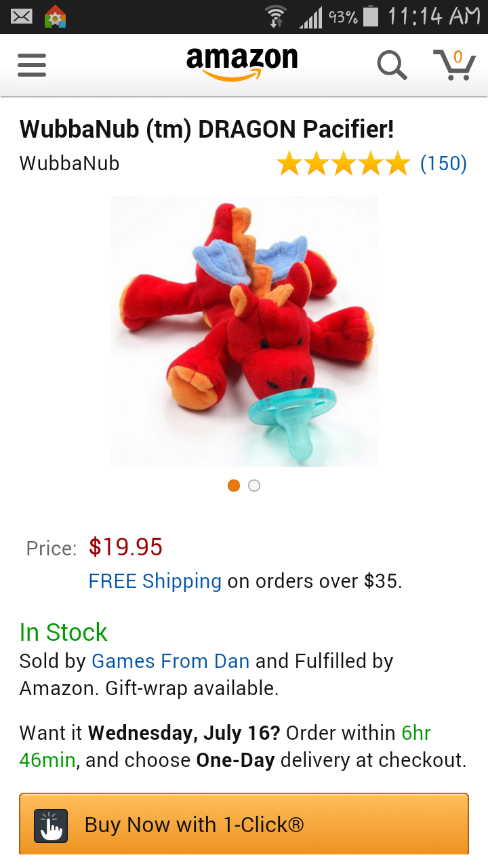Open the shopping cart icon
Viewport: 488px width, 868px height.
[454, 65]
